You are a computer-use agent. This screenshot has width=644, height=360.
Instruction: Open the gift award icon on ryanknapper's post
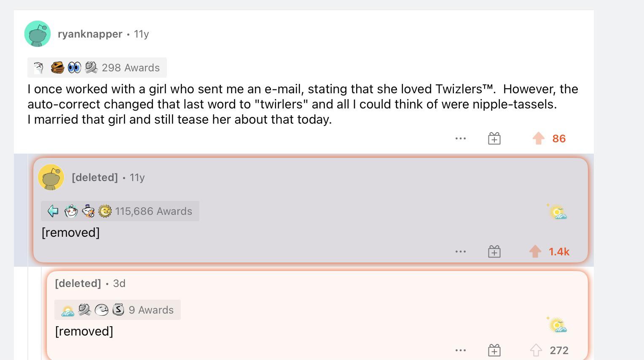tap(494, 138)
